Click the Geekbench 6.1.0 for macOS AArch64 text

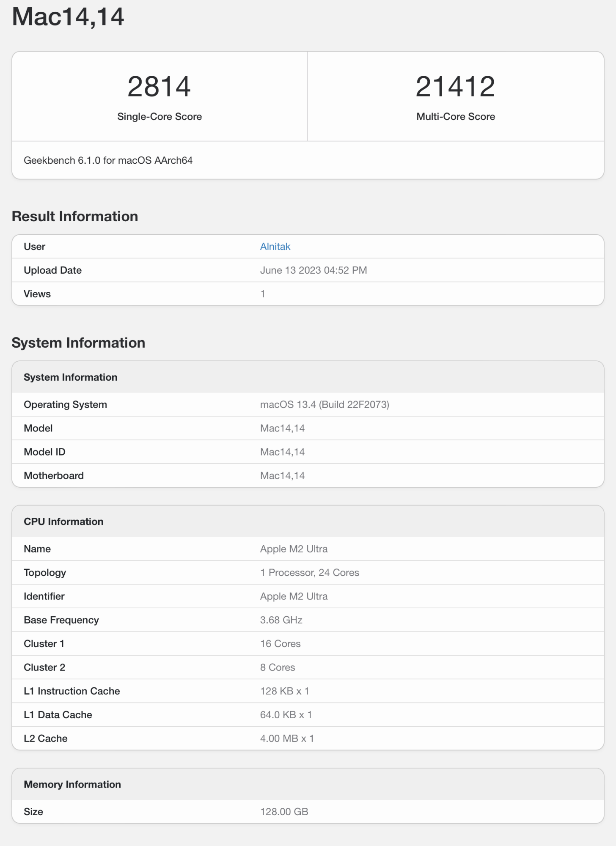click(x=108, y=160)
